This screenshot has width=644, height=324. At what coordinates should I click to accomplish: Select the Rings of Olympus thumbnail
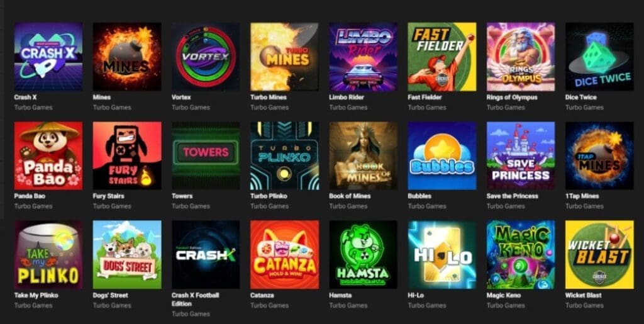521,57
